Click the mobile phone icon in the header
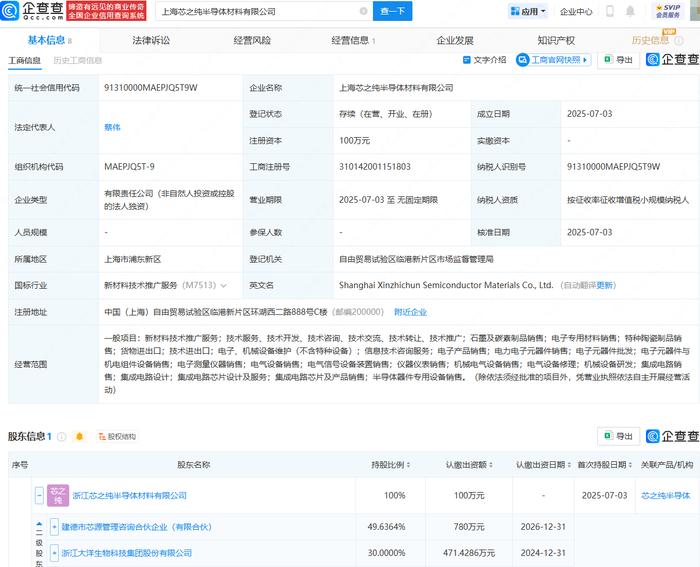 click(610, 11)
